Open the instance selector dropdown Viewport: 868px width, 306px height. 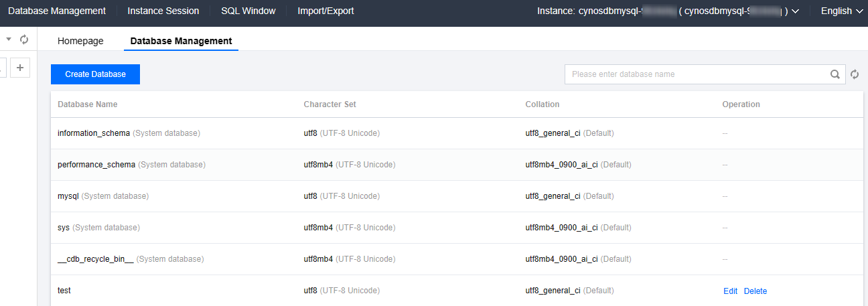[795, 11]
